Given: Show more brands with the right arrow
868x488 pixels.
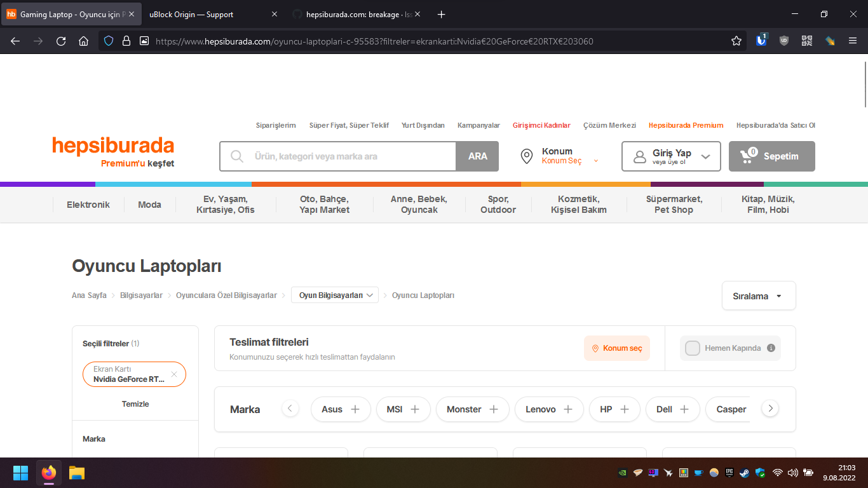Looking at the screenshot, I should tap(770, 409).
